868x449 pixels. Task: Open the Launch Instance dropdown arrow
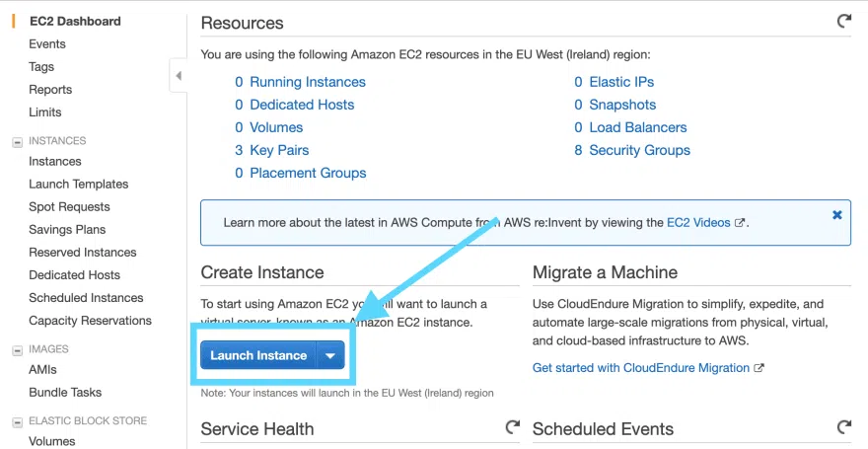[x=330, y=355]
